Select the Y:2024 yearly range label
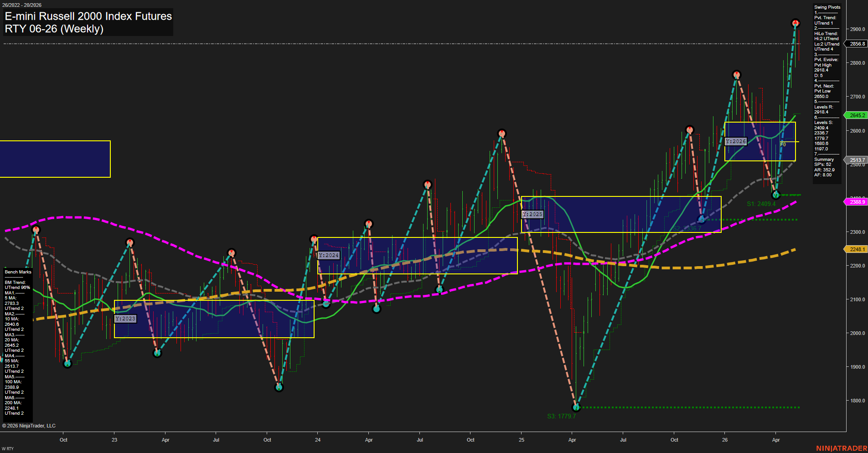This screenshot has width=868, height=453. (x=329, y=255)
